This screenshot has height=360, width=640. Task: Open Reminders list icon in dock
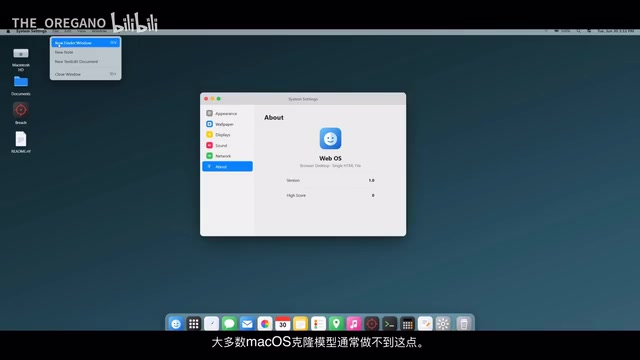click(x=318, y=324)
